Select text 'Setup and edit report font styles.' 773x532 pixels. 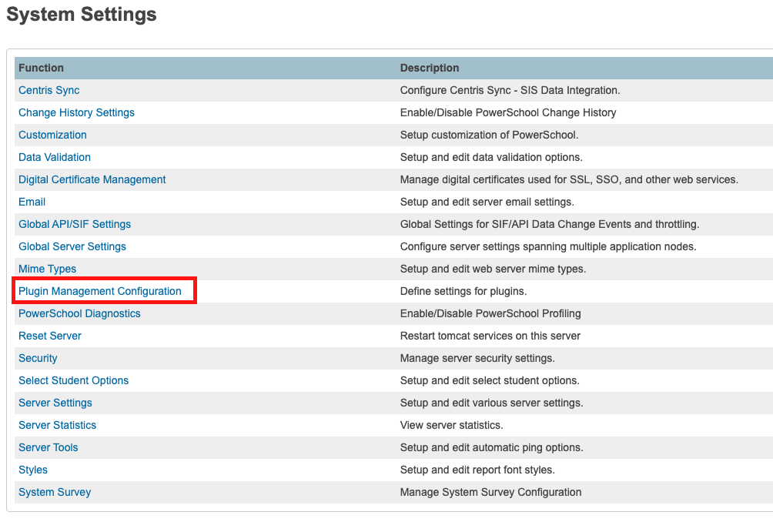click(477, 470)
